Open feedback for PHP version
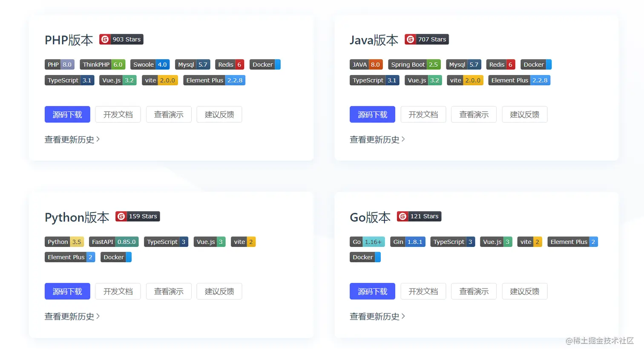Screen dimensions: 644x355 (x=219, y=114)
